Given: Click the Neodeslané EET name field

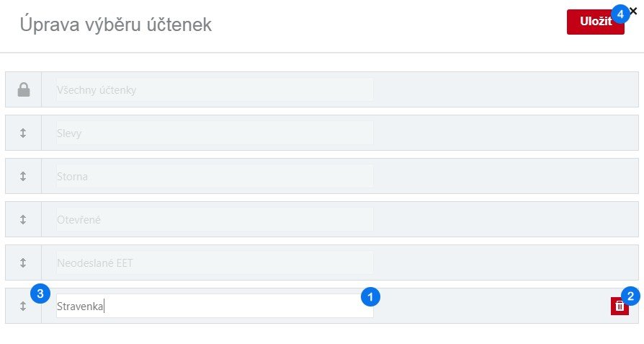Looking at the screenshot, I should pyautogui.click(x=215, y=263).
